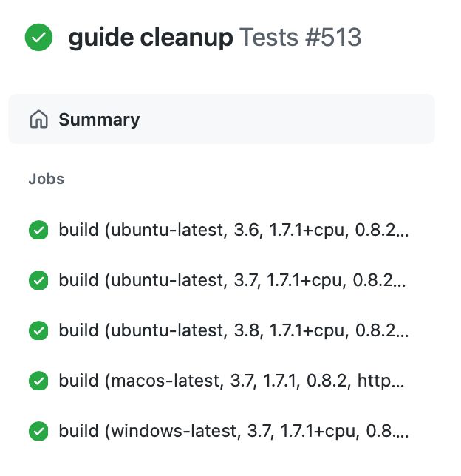
Task: Click the windows-latest build status check icon
Action: coord(38,431)
